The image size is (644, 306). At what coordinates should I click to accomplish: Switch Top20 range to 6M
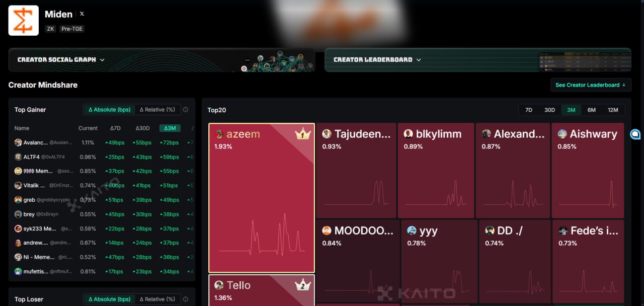click(x=592, y=110)
